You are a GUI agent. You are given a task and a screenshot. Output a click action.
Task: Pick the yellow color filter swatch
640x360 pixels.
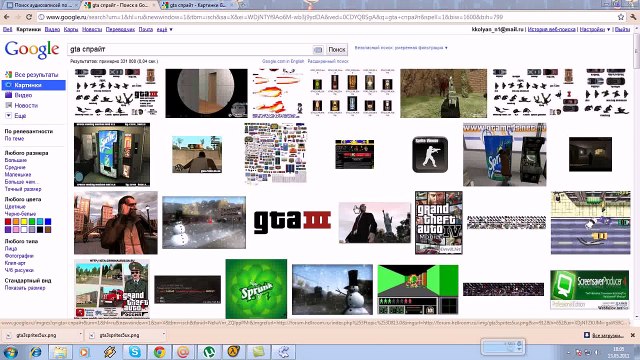tap(24, 222)
